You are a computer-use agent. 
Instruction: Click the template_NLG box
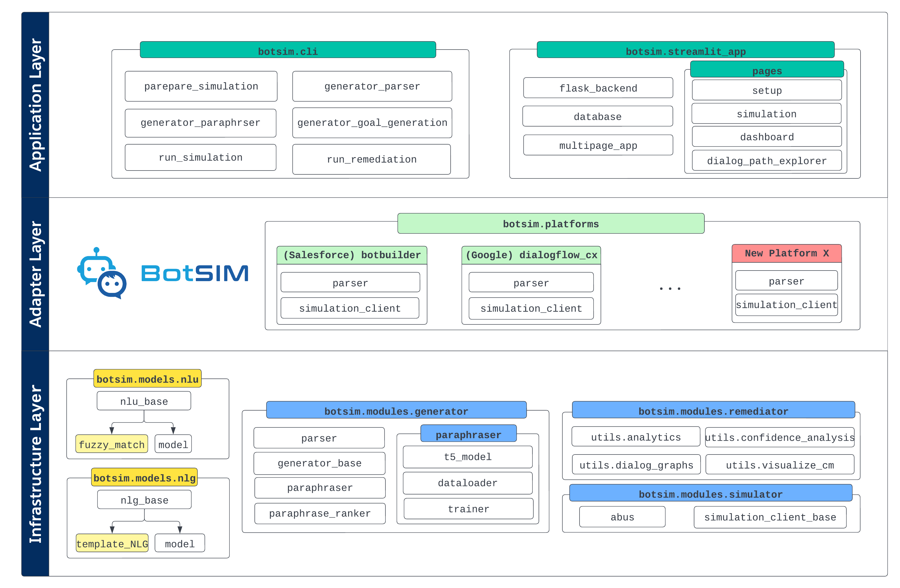coord(112,543)
